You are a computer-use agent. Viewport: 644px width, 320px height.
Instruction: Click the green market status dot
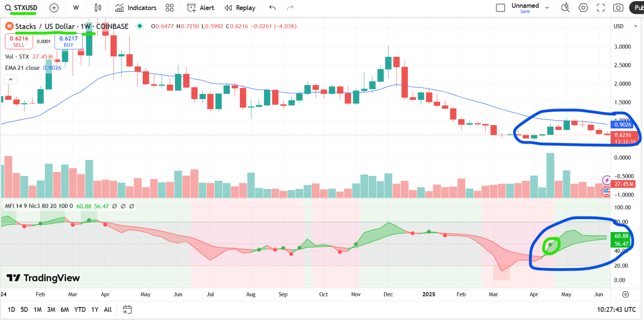[x=140, y=26]
